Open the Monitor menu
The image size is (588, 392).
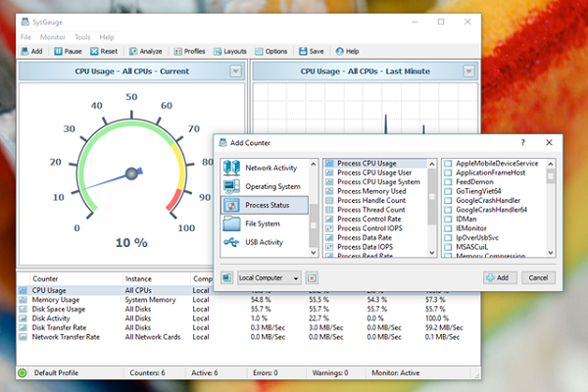coord(53,36)
